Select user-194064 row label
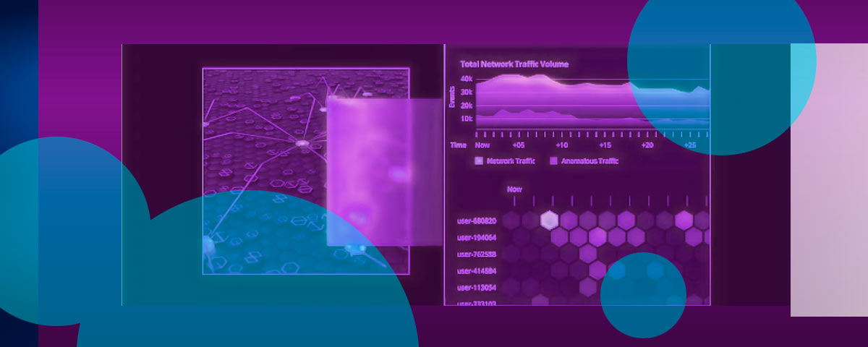Image resolution: width=868 pixels, height=347 pixels. (477, 237)
